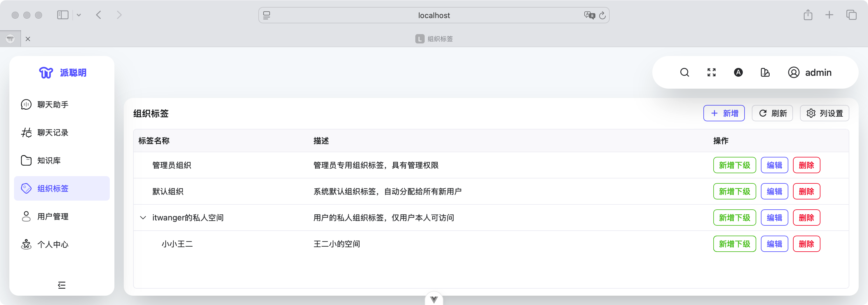Open the browser sidebar dropdown chevron

pos(79,15)
